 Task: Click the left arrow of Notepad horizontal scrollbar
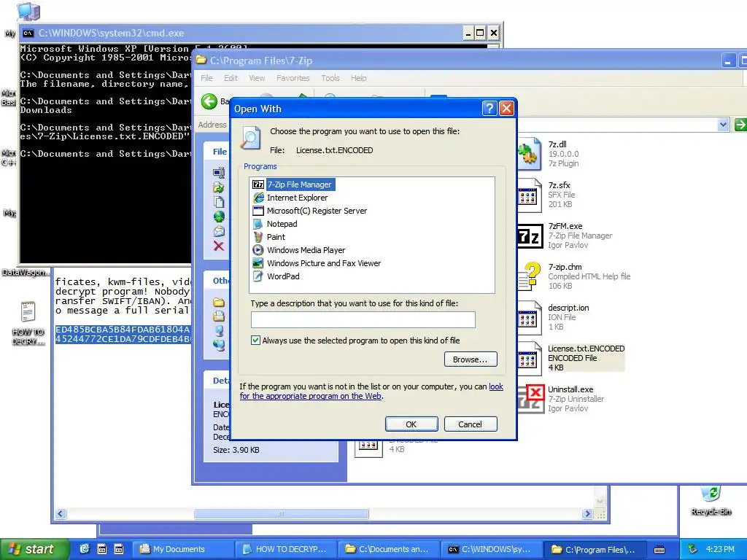tap(61, 514)
